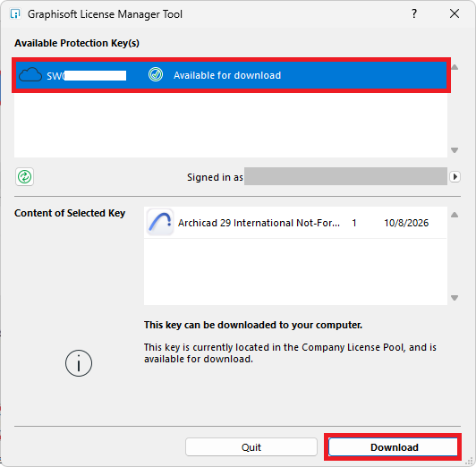This screenshot has width=476, height=467.
Task: Click the 'Available for download' status text
Action: (227, 75)
